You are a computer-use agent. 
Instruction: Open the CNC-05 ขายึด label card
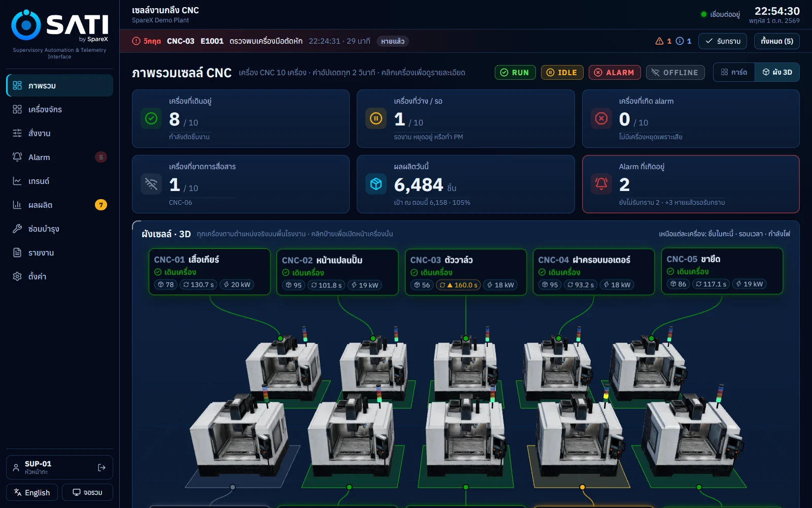[x=722, y=271]
